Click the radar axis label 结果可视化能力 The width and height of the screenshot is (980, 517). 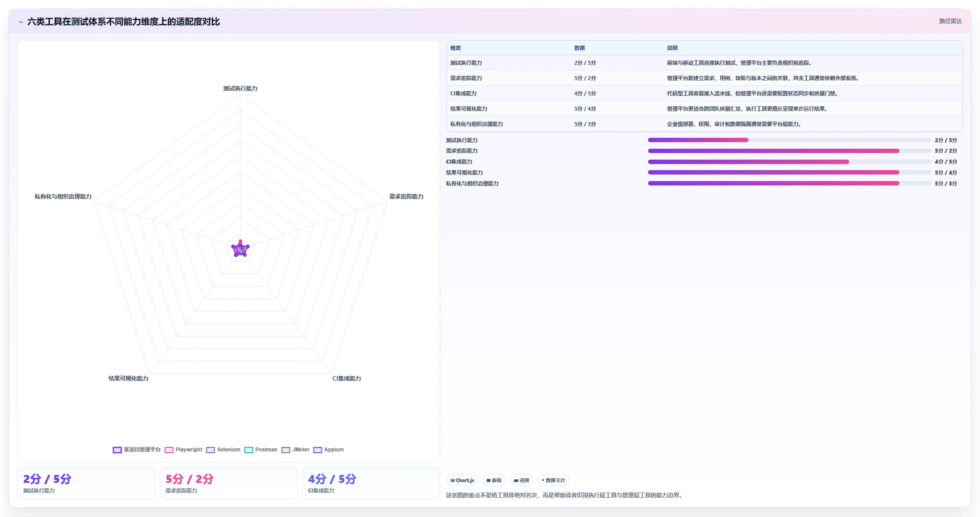[x=129, y=378]
